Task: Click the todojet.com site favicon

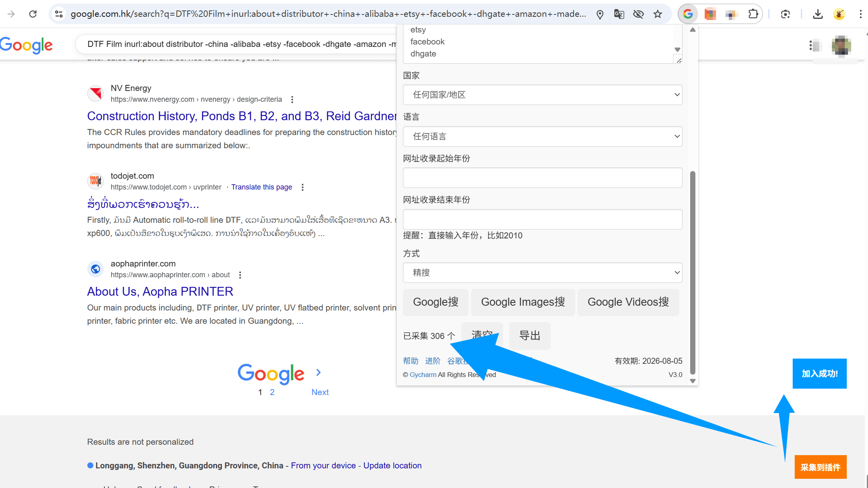Action: pos(96,181)
